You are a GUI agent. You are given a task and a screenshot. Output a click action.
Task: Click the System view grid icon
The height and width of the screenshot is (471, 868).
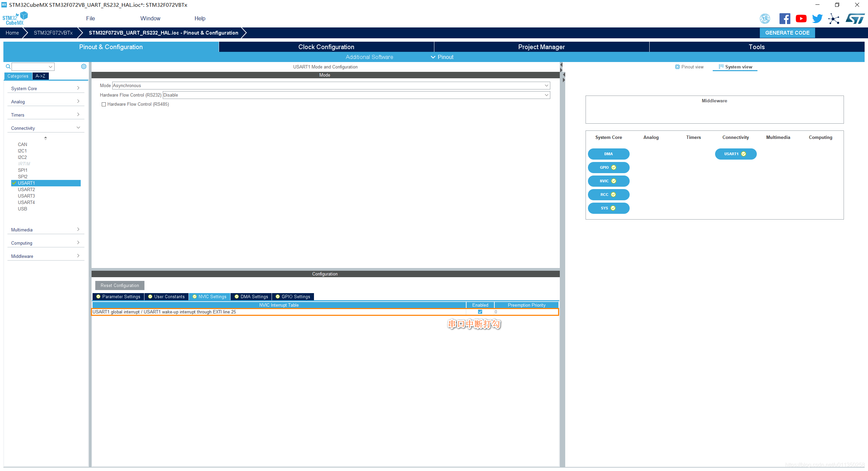pyautogui.click(x=721, y=67)
